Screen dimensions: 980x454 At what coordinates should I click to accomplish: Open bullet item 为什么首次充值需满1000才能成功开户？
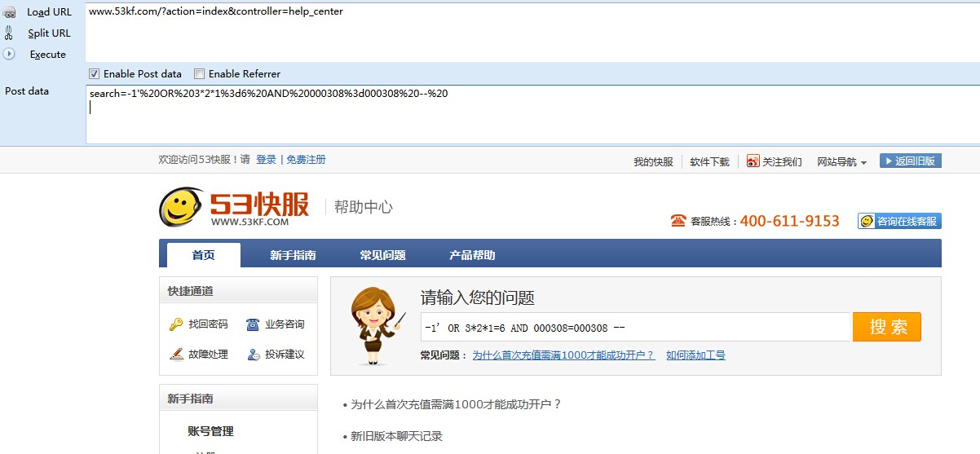click(456, 404)
